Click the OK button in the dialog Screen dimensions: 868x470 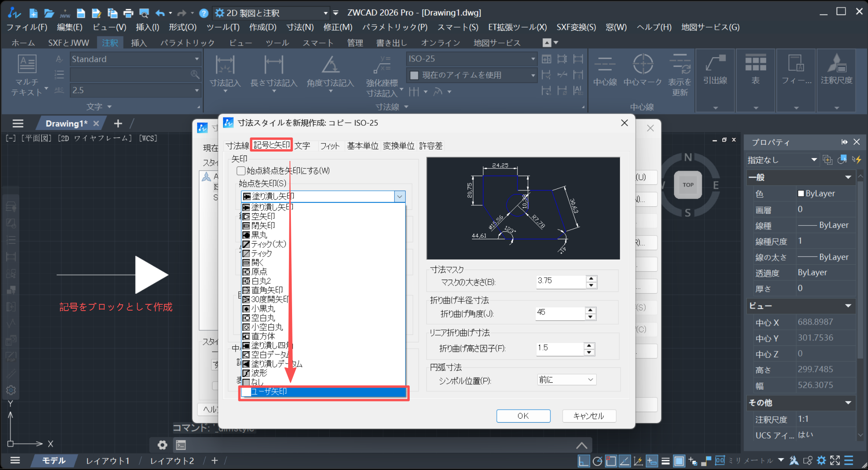point(523,416)
